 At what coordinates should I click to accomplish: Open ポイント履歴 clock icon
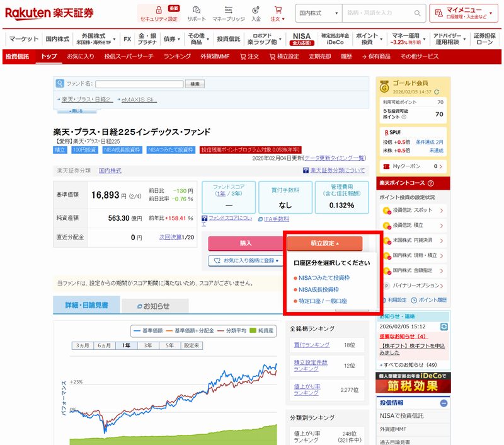tap(415, 300)
